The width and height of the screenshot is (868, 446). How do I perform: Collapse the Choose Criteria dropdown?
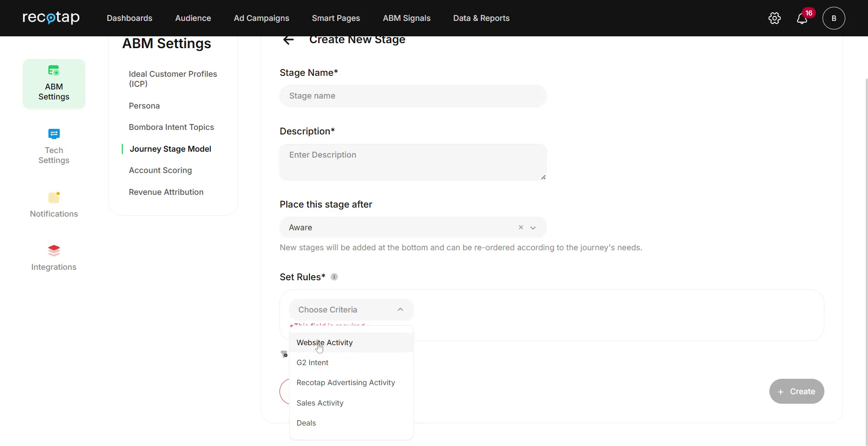point(400,309)
